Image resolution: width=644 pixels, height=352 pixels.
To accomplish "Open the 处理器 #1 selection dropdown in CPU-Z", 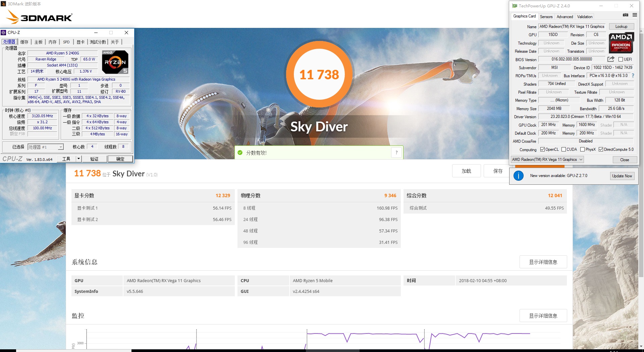I will [46, 147].
